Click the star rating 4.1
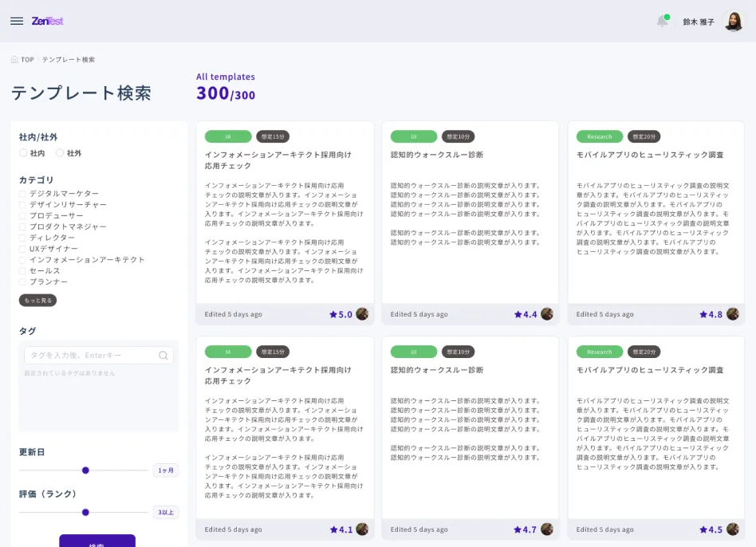The image size is (756, 547). pos(341,529)
